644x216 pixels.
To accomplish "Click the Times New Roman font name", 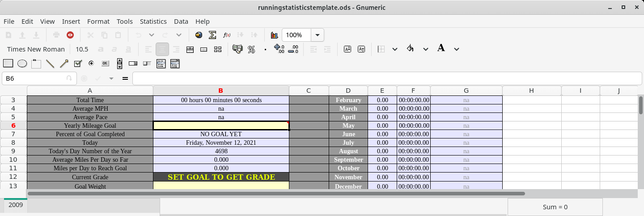I will coord(36,49).
